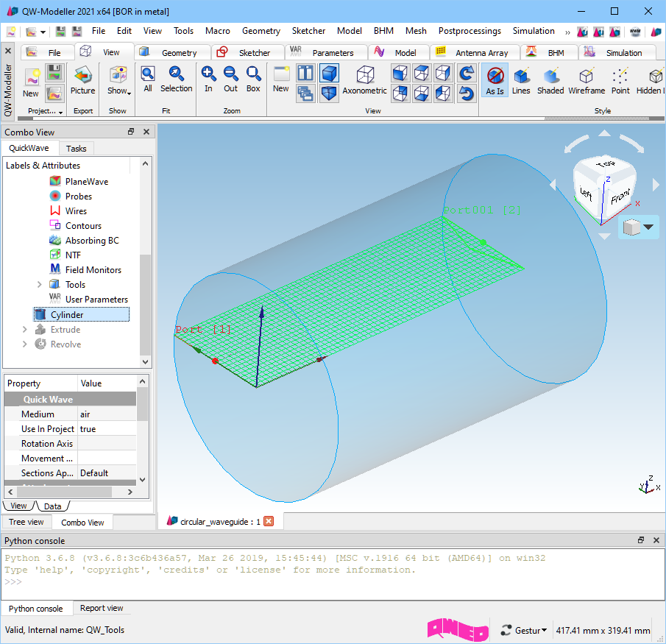Switch to Axonometric view
Screen dimensions: 666x644
pos(364,81)
